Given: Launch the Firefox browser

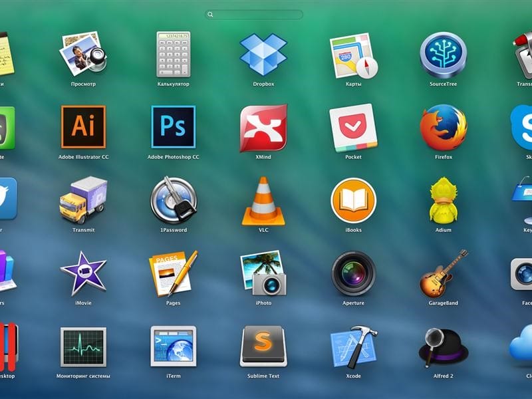Looking at the screenshot, I should point(443,128).
